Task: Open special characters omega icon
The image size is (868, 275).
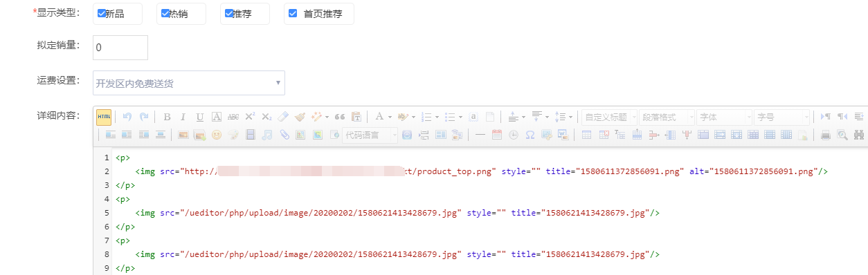Action: [x=530, y=135]
